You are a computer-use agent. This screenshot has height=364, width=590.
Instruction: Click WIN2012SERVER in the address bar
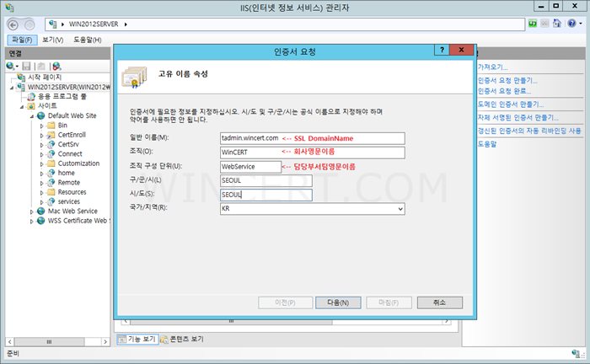pyautogui.click(x=94, y=24)
